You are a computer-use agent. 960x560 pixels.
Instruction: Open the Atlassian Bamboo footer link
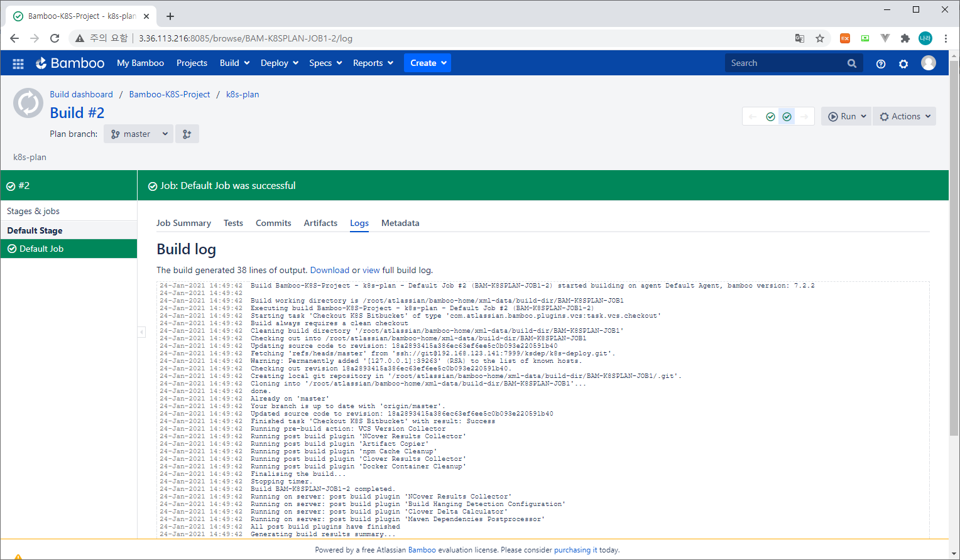(422, 550)
